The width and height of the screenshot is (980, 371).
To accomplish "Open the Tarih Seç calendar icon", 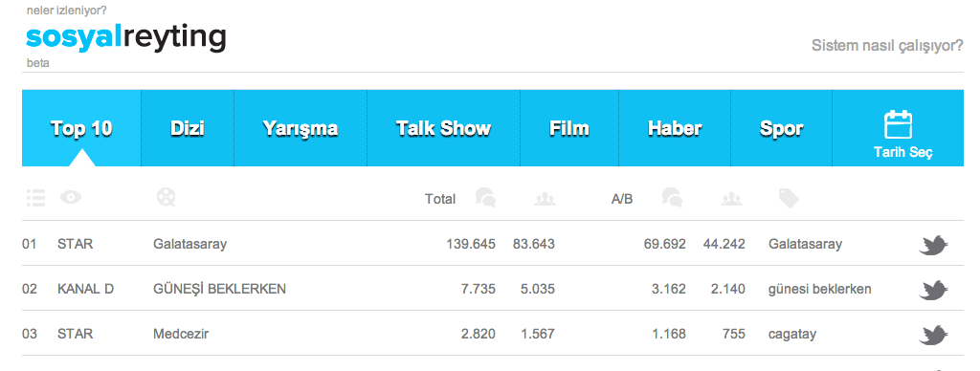I will 898,124.
